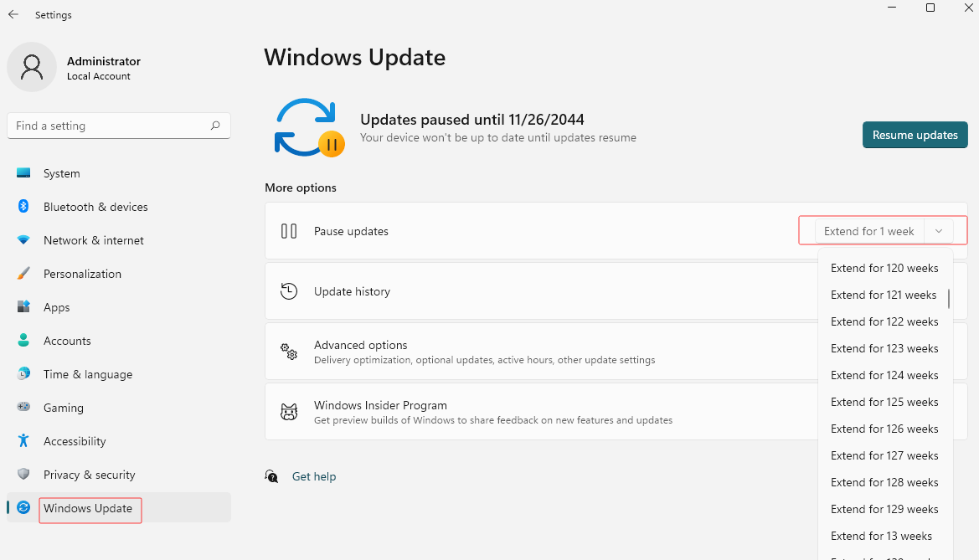Image resolution: width=979 pixels, height=560 pixels.
Task: Click the Apps icon in sidebar
Action: (x=23, y=306)
